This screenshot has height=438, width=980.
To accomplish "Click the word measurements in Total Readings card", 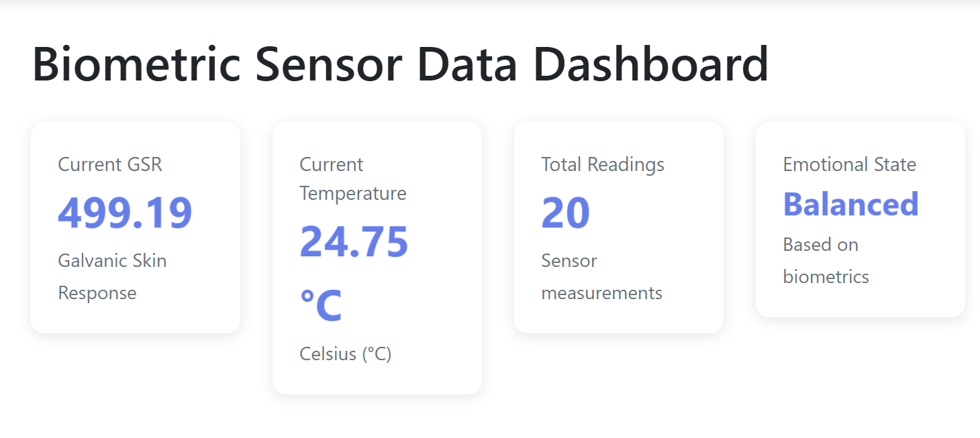I will point(601,293).
